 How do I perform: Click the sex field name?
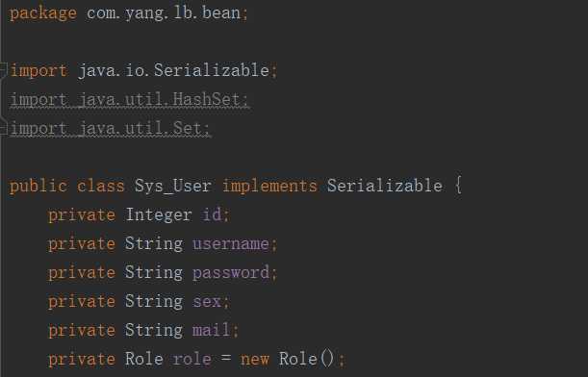coord(207,302)
